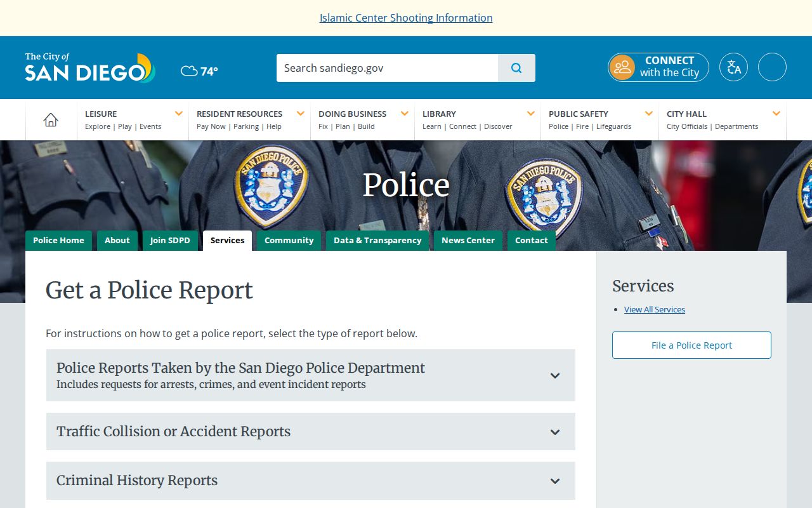Click the instructions sentence about police reports
The height and width of the screenshot is (508, 812).
click(232, 333)
